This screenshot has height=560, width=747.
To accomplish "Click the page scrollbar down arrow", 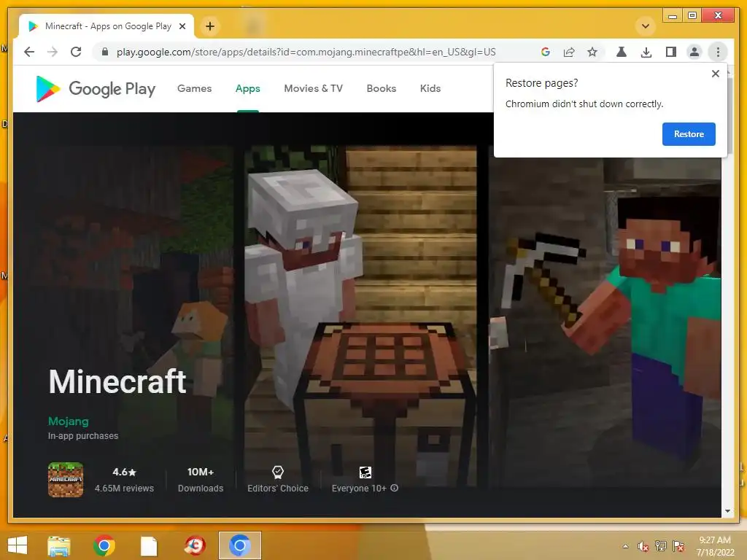I will coord(727,511).
